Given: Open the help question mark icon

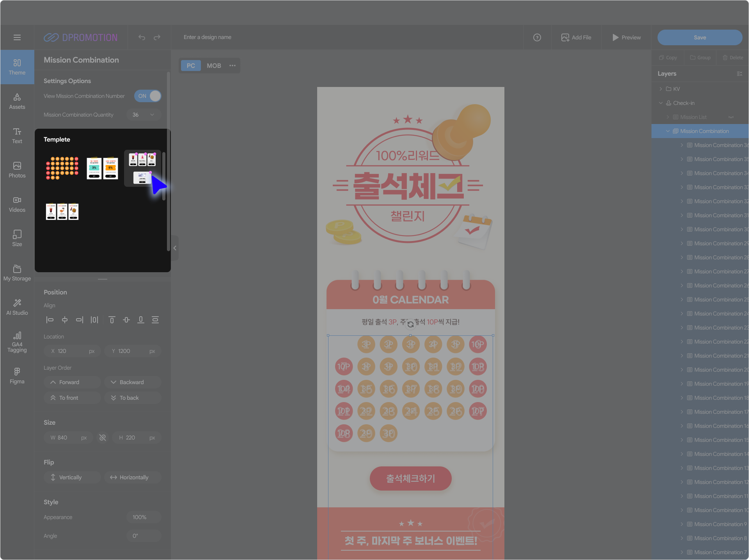Looking at the screenshot, I should tap(537, 37).
